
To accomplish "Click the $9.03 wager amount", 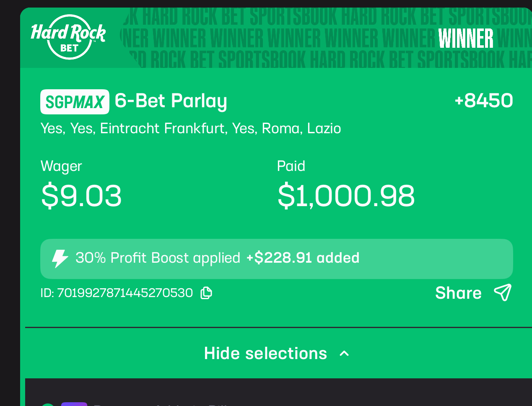I will tap(81, 196).
